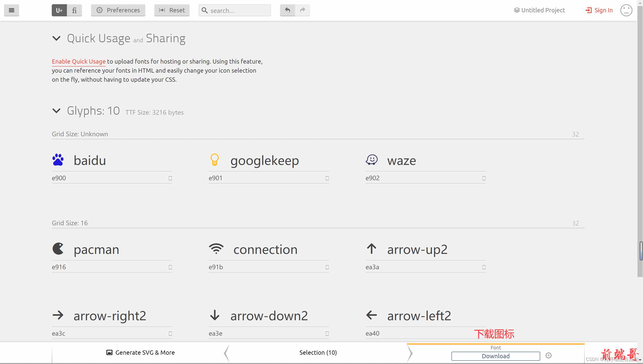The width and height of the screenshot is (643, 364).
Task: Collapse the Glyphs section
Action: [x=56, y=111]
